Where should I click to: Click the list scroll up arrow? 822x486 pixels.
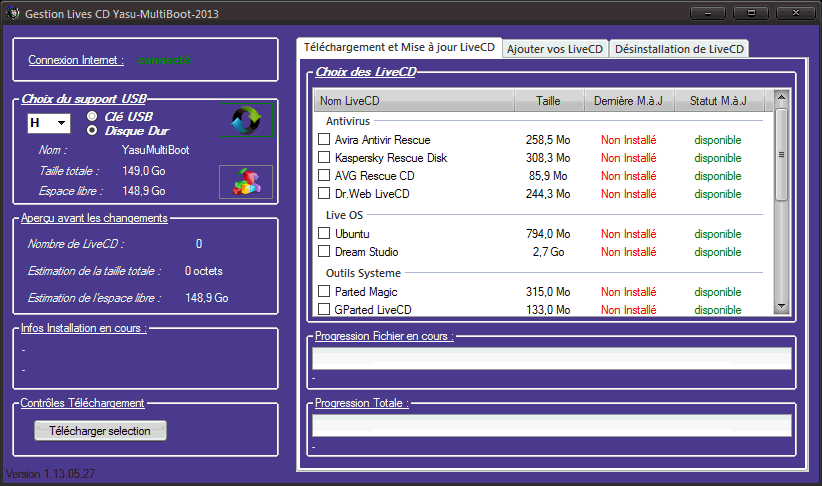[x=781, y=97]
